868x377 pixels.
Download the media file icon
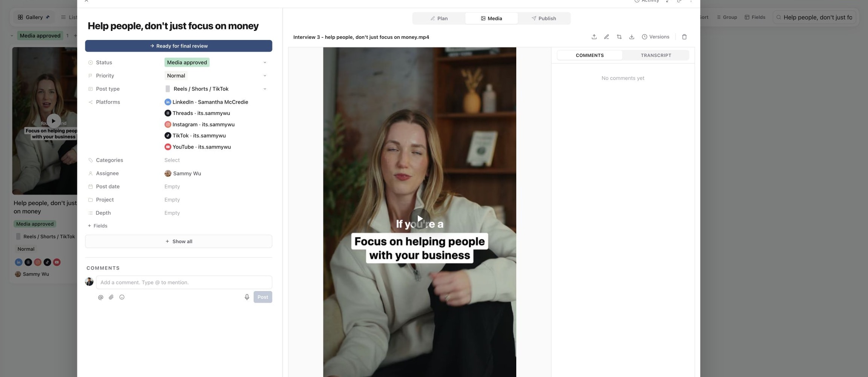[632, 37]
